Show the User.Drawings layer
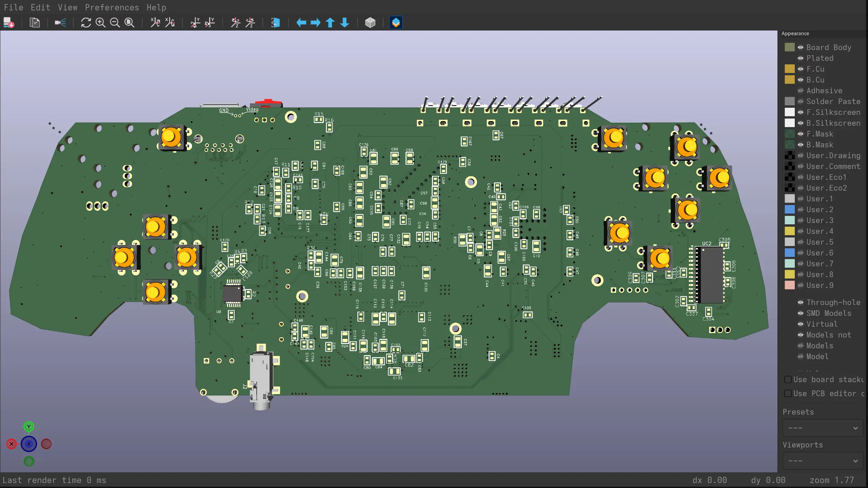This screenshot has height=488, width=868. (x=801, y=156)
